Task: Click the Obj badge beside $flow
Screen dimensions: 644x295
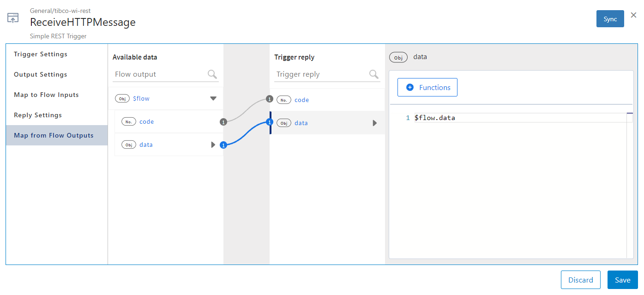Action: [x=122, y=98]
